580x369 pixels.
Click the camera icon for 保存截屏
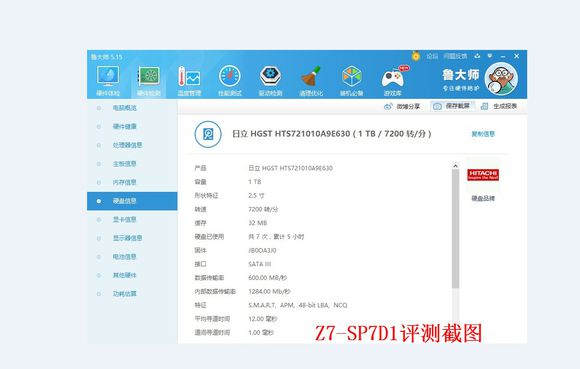point(437,106)
